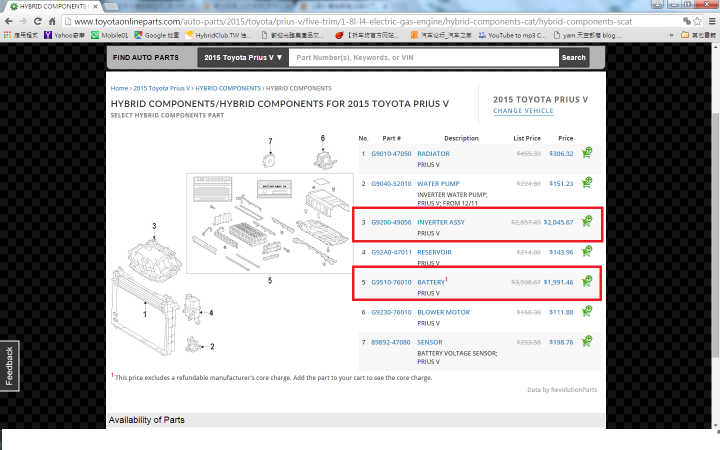This screenshot has height=450, width=720.
Task: Open INVERTER ASSY description link
Action: point(441,222)
